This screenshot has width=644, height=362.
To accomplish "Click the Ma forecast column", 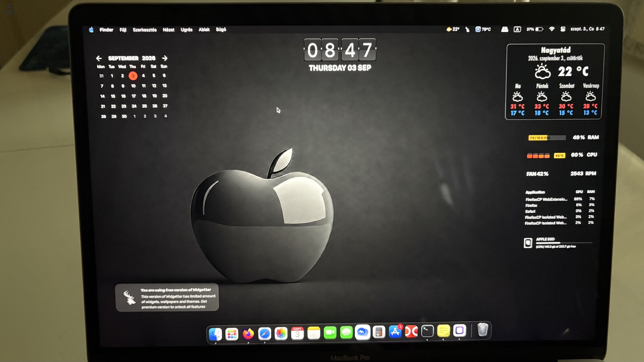I will pyautogui.click(x=518, y=100).
